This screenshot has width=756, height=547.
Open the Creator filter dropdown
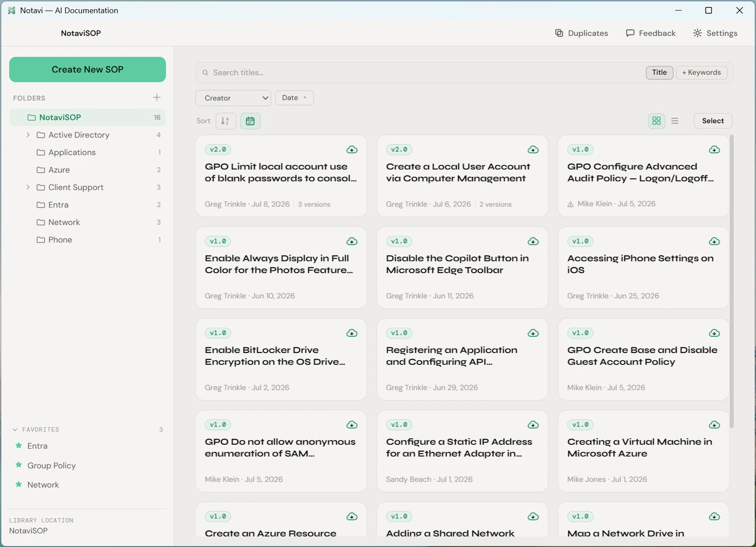233,98
